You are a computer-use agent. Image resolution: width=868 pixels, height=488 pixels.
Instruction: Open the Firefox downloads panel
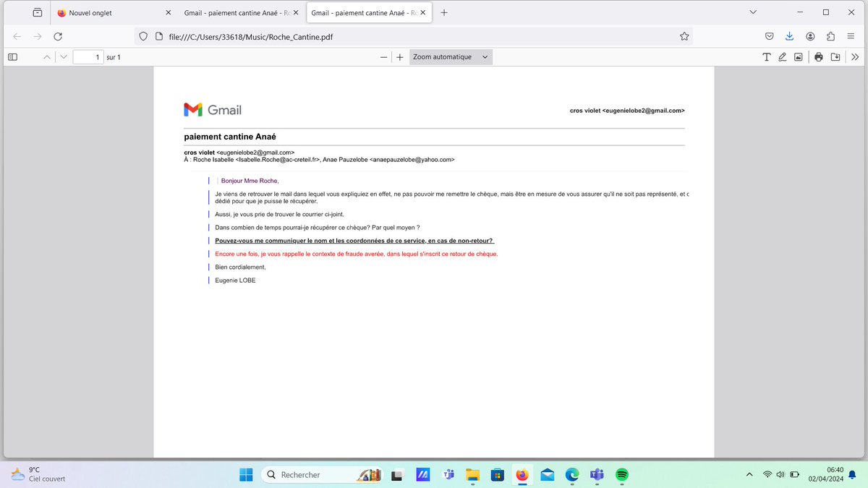(790, 36)
